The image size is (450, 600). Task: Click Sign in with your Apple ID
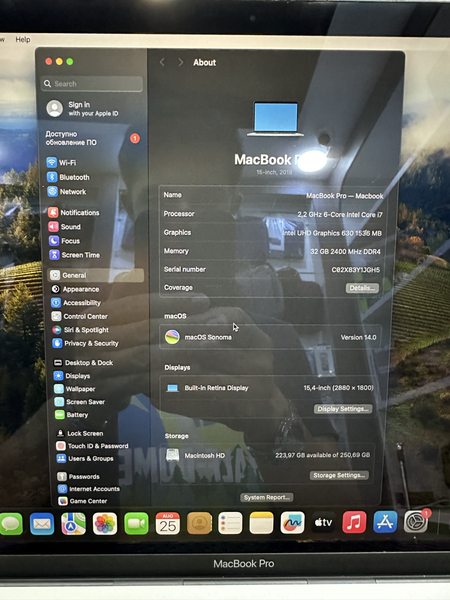coord(83,109)
